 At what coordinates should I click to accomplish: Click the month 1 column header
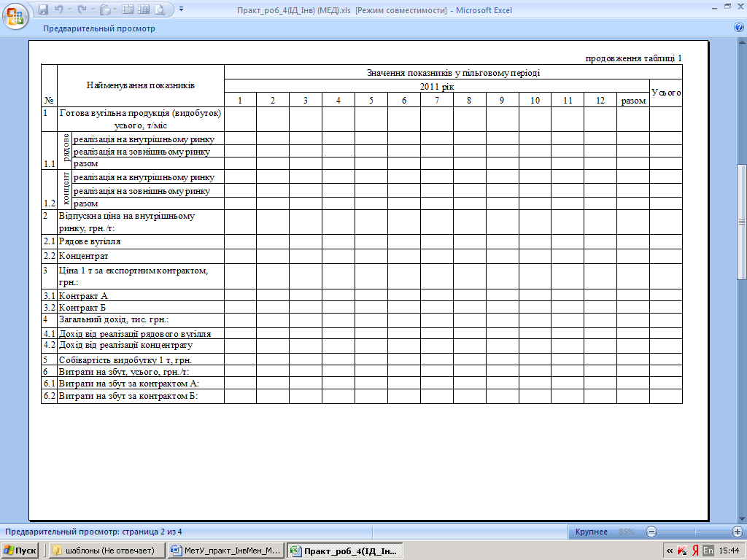[x=240, y=100]
